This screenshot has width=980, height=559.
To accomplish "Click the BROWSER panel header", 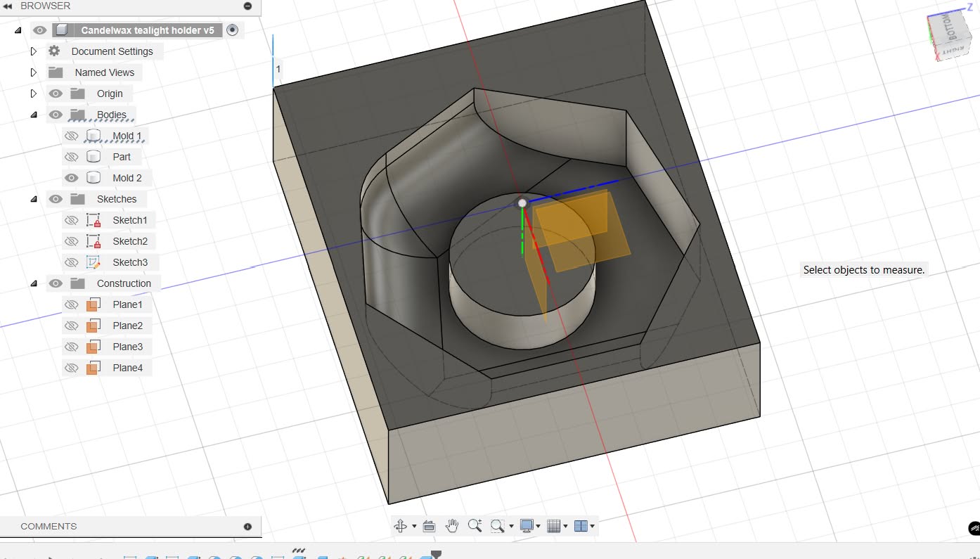I will [130, 6].
